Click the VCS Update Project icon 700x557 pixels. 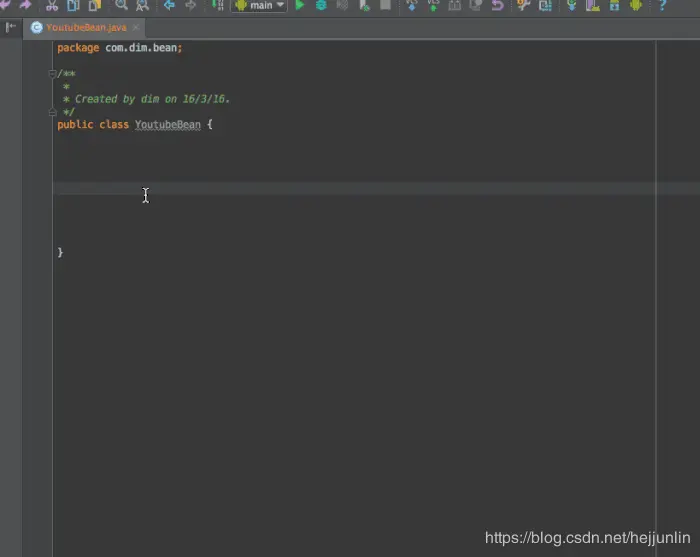pos(412,5)
